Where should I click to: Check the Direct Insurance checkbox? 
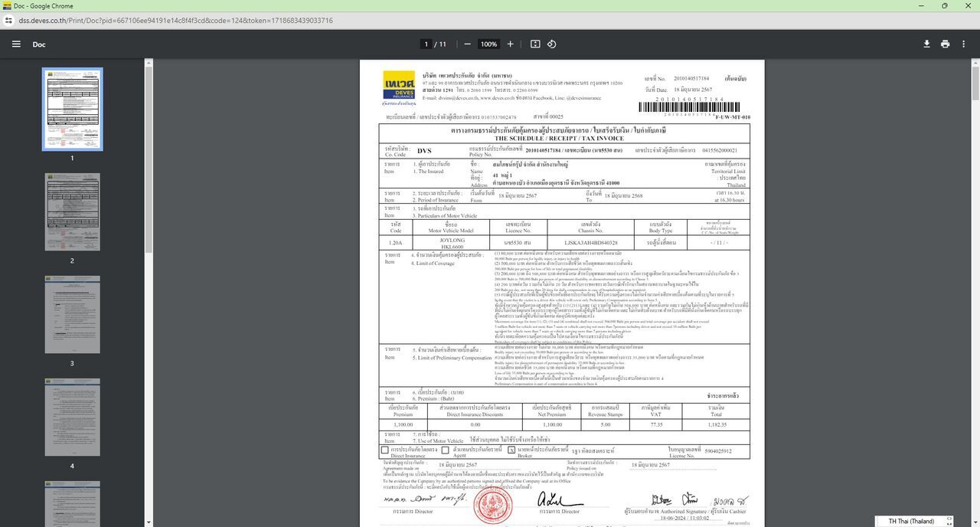384,450
